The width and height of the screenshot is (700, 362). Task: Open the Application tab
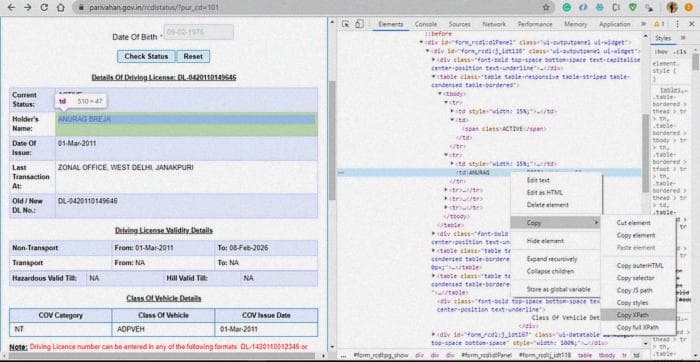coord(615,24)
